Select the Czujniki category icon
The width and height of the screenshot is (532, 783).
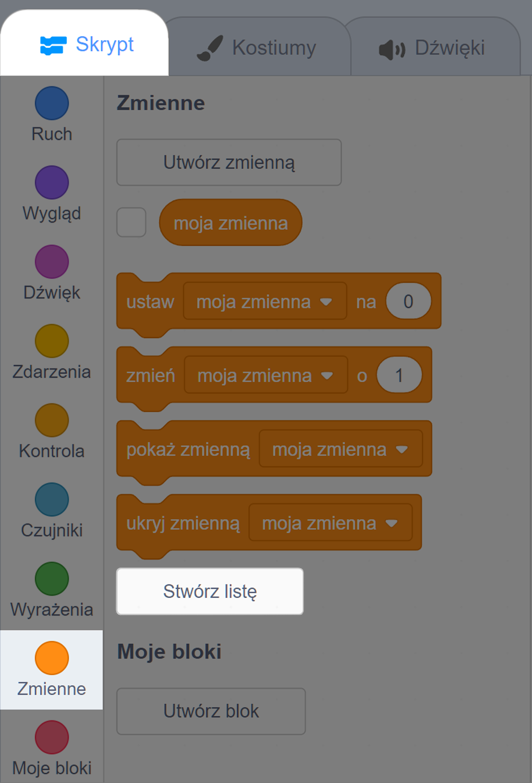51,500
